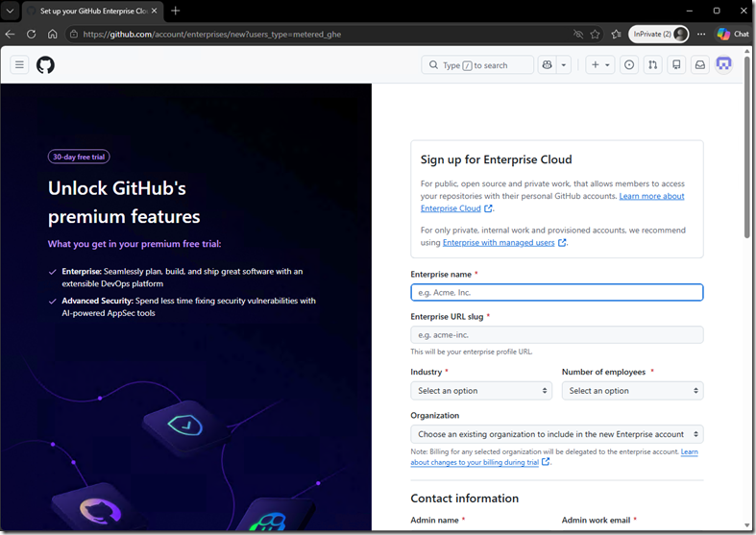756x535 pixels.
Task: Open the Repositories icon in header
Action: point(676,64)
